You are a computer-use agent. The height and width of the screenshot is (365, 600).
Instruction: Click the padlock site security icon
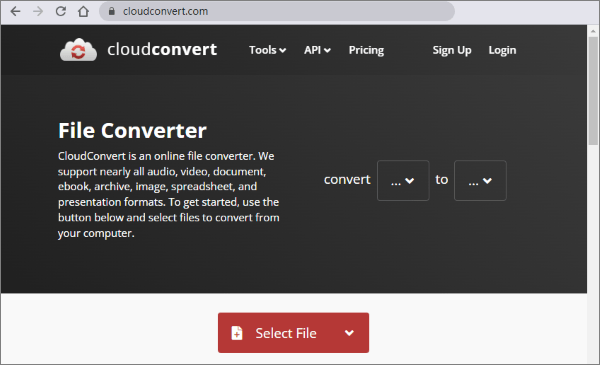click(x=112, y=11)
